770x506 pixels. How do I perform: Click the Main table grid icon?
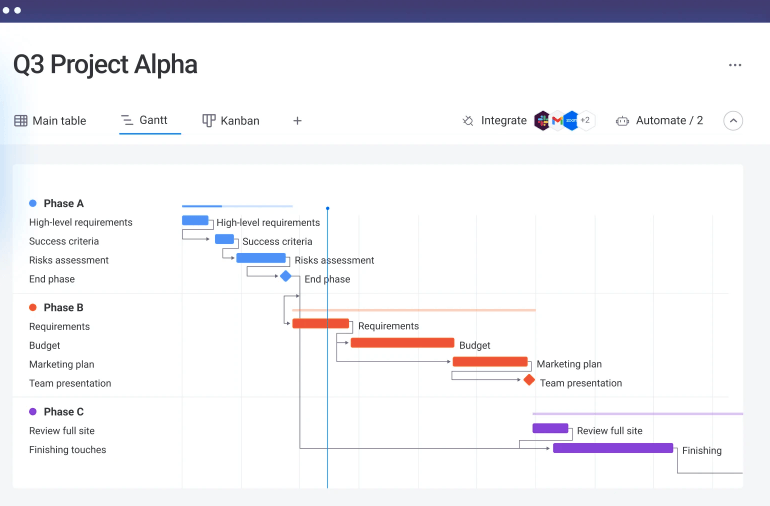(x=21, y=121)
